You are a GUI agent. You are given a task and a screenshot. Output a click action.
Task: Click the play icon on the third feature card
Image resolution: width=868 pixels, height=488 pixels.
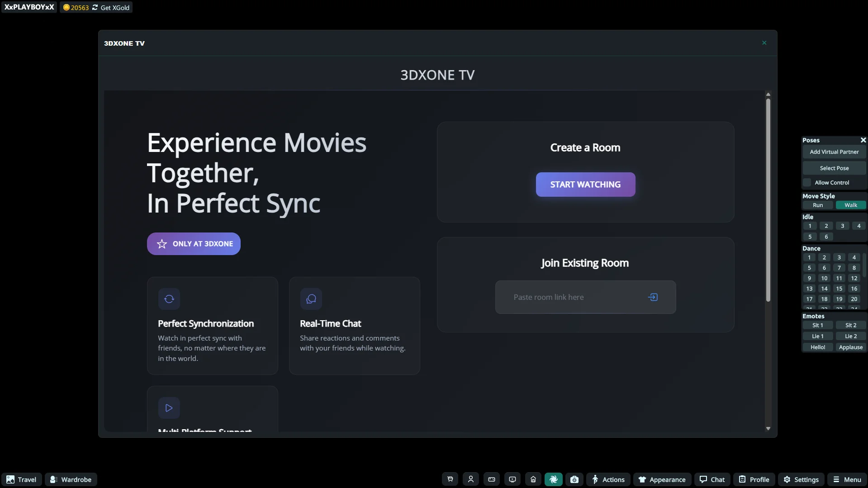[x=169, y=408]
